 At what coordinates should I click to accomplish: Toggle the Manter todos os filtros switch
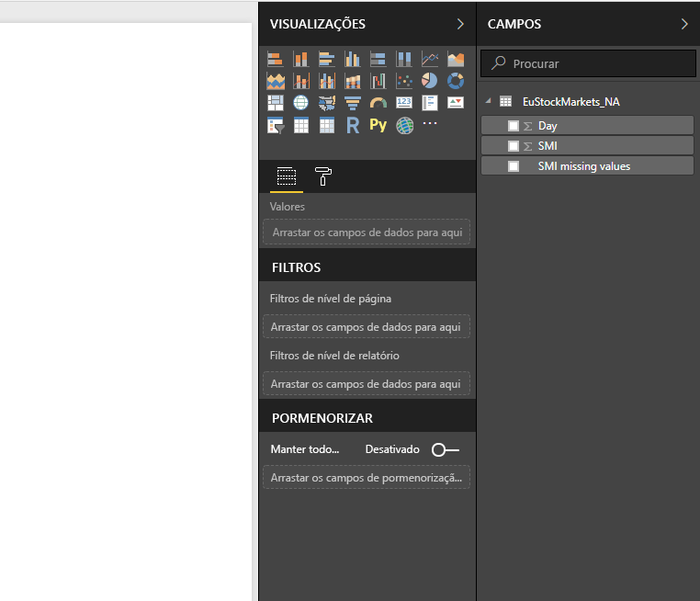tap(446, 449)
